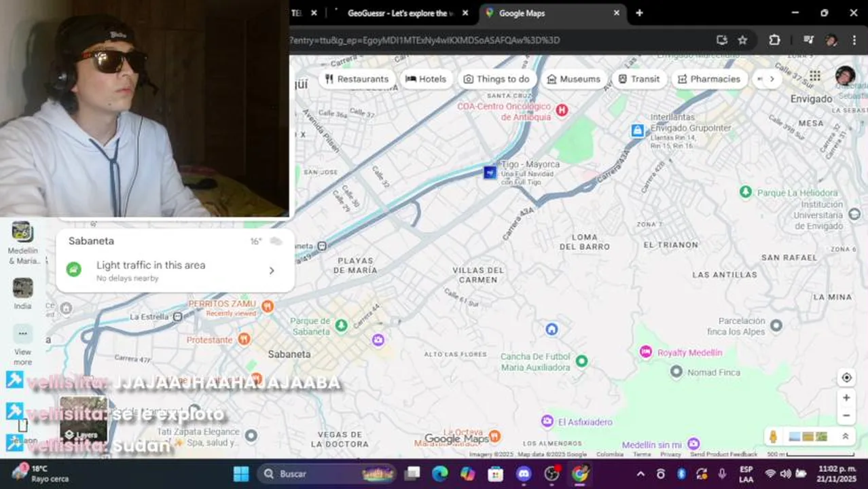Image resolution: width=868 pixels, height=489 pixels.
Task: Open Street View Pegman
Action: click(x=773, y=437)
